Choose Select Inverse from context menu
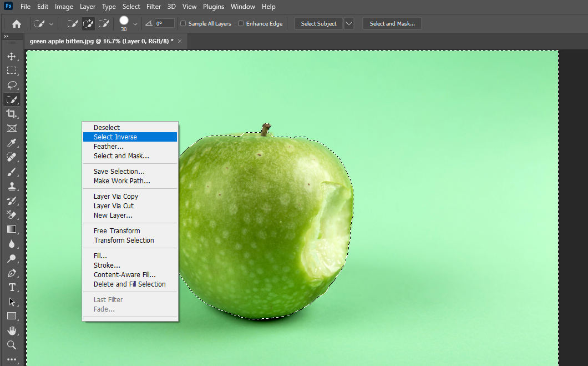This screenshot has width=588, height=366. pyautogui.click(x=130, y=137)
